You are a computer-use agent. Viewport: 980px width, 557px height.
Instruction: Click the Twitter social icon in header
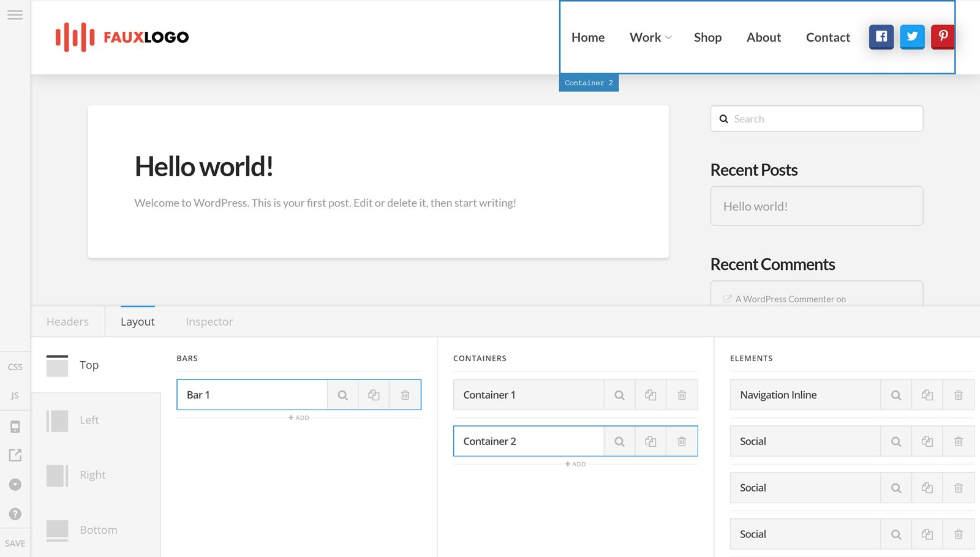tap(912, 37)
